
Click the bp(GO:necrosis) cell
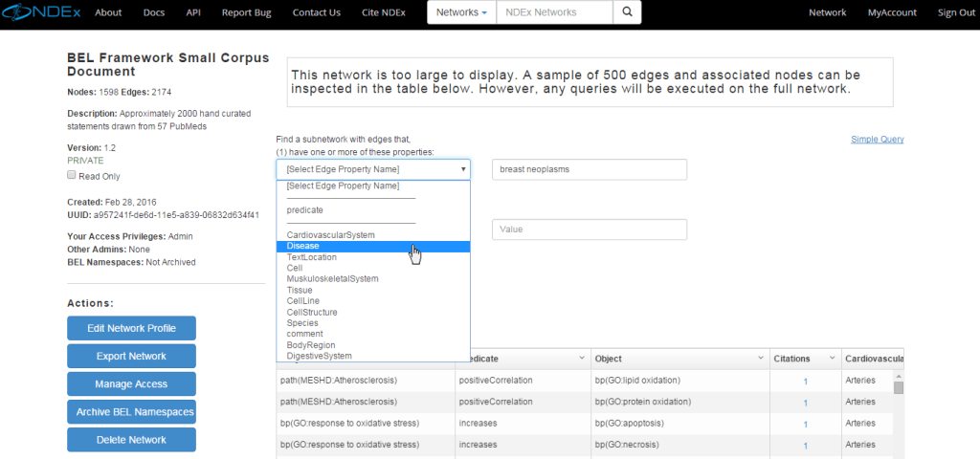point(680,446)
